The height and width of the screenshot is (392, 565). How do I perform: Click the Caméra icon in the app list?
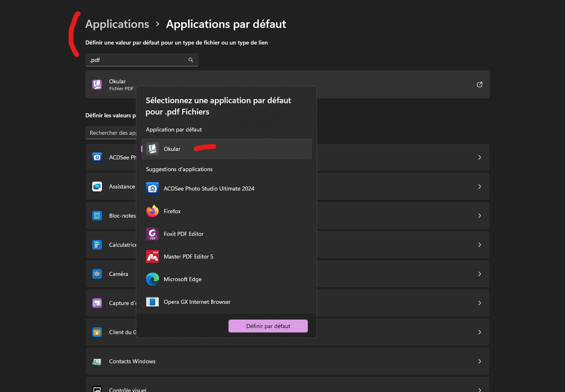(x=97, y=274)
